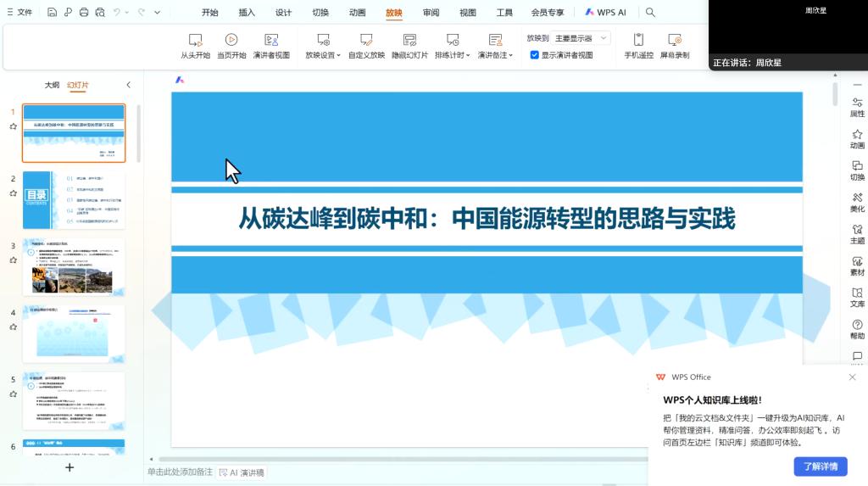Click the 了解详情 button
The height and width of the screenshot is (486, 868).
(x=820, y=466)
